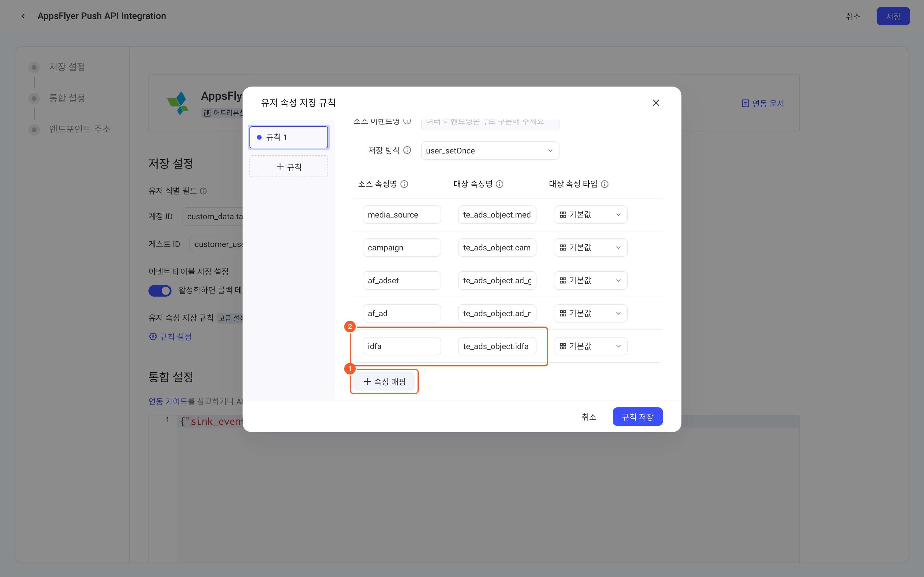Toggle the 이벤트 테이블 저장 설정 switch
Viewport: 924px width, 577px height.
coord(160,291)
